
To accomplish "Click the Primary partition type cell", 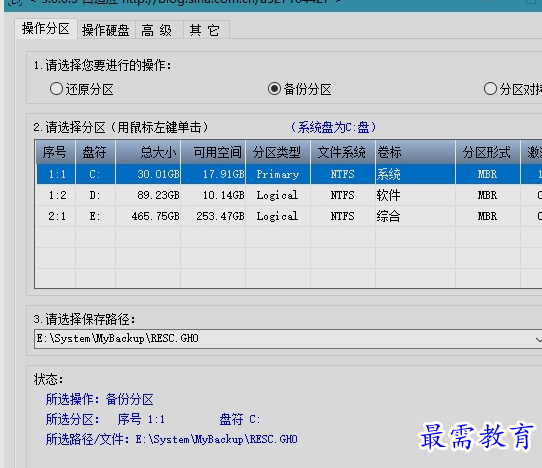I will [278, 174].
